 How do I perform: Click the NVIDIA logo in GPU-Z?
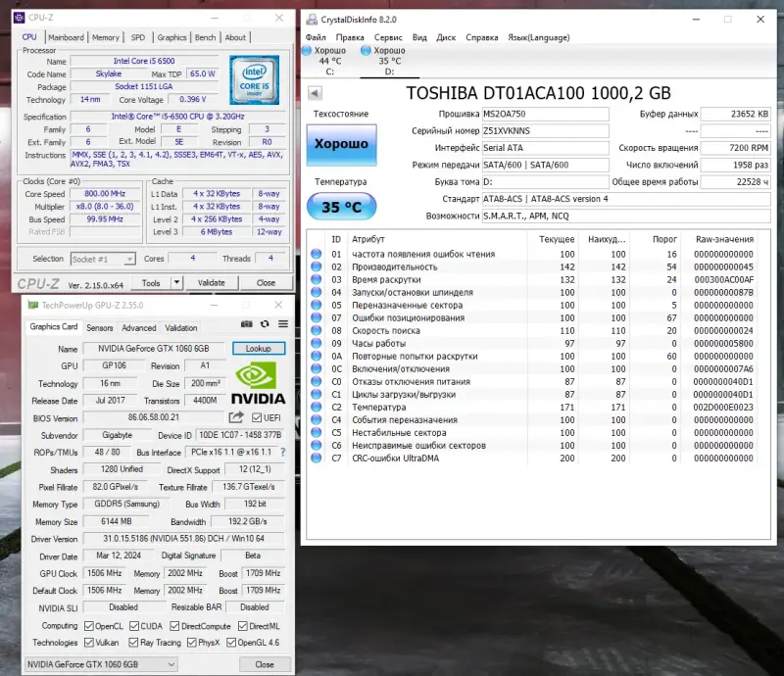pos(258,383)
